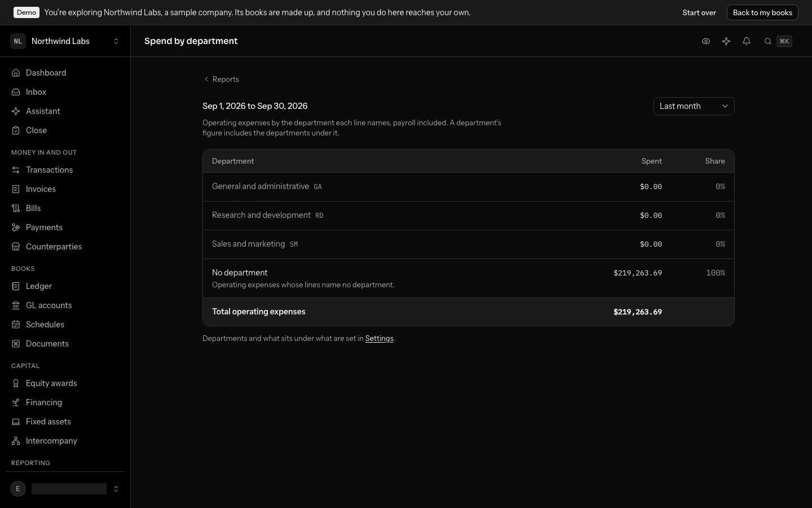Open GL accounts in the sidebar
812x508 pixels.
[x=65, y=305]
